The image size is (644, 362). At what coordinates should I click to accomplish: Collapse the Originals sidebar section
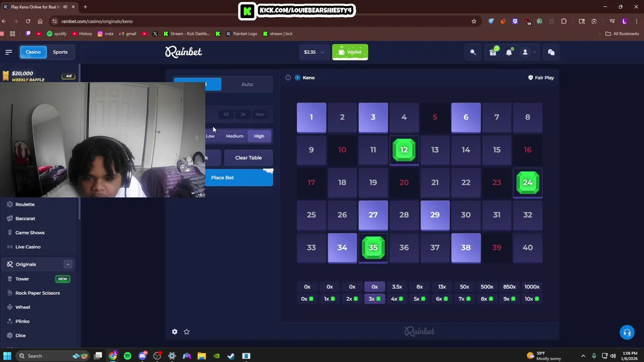point(68,264)
